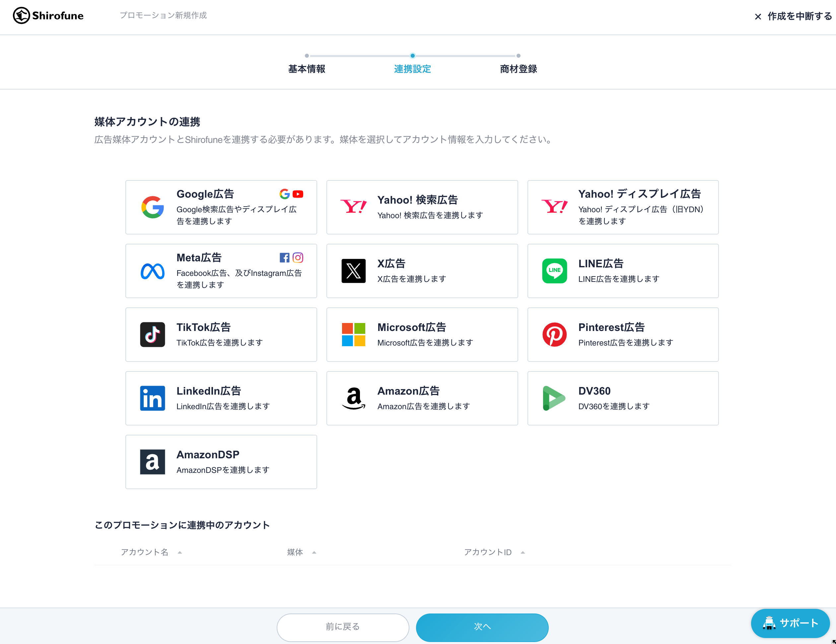This screenshot has width=836, height=644.
Task: Click the DV360 green play logo
Action: coord(554,398)
